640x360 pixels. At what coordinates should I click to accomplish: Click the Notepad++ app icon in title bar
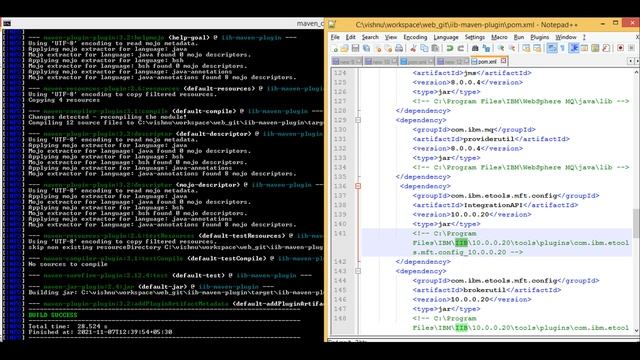332,25
